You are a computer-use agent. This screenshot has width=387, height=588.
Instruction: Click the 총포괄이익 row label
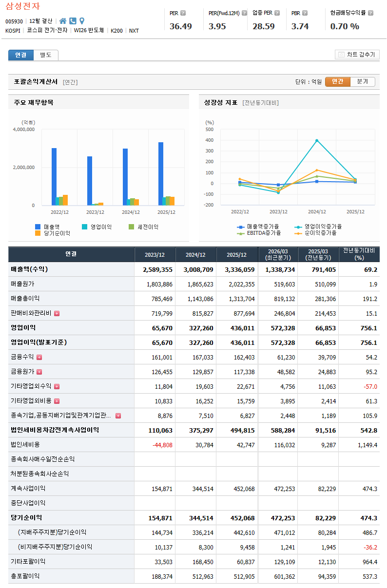(x=25, y=576)
